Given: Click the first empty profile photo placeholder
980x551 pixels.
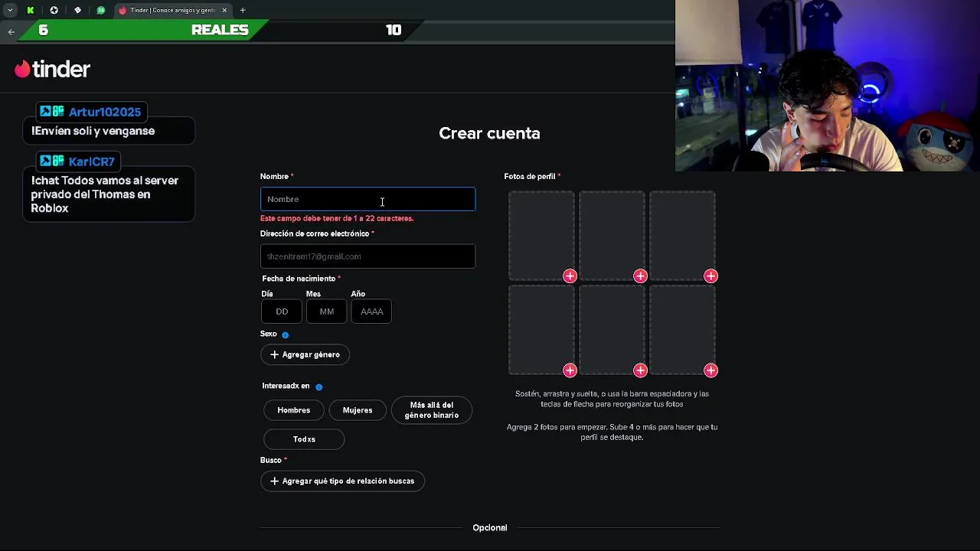Looking at the screenshot, I should coord(541,236).
